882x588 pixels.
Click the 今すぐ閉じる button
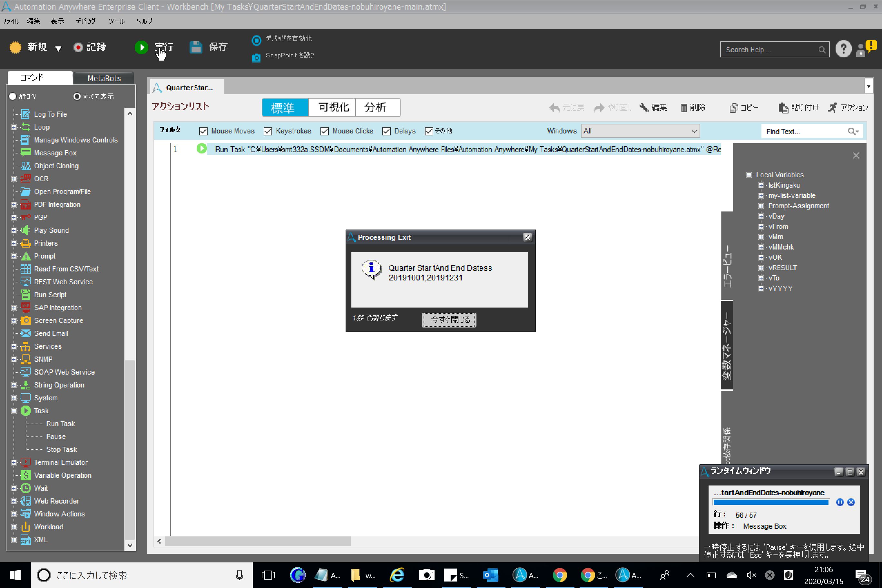coord(449,320)
